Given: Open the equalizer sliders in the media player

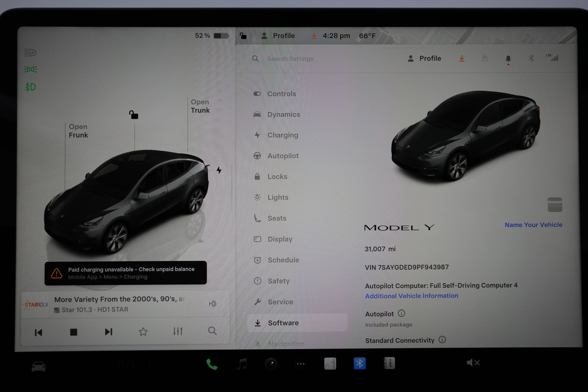Looking at the screenshot, I should point(178,331).
